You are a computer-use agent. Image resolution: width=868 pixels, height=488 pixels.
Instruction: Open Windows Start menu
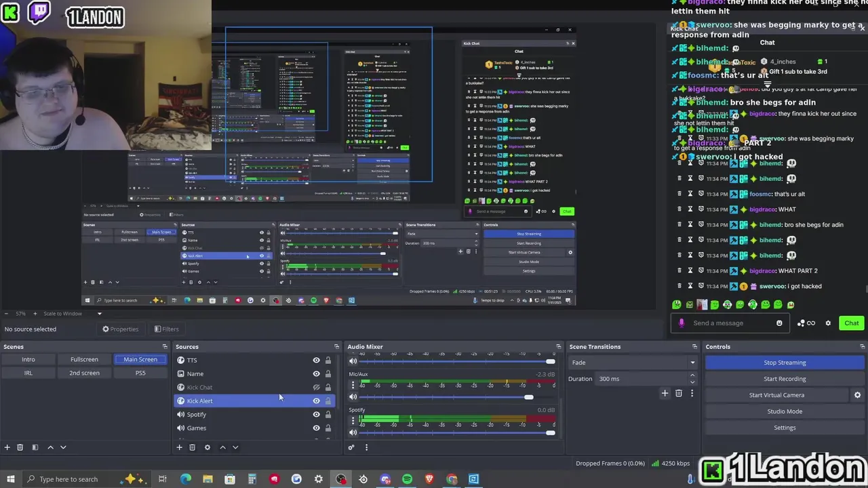coord(10,479)
